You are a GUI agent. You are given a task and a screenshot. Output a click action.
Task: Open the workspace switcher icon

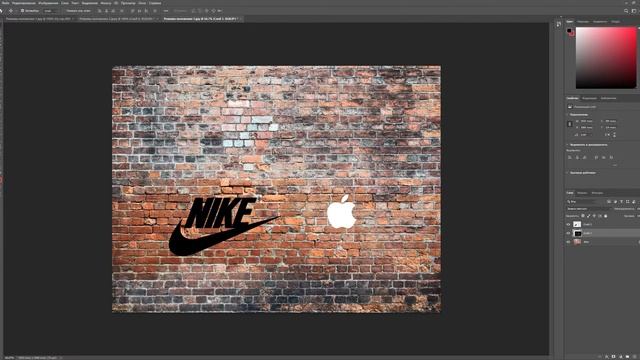(635, 11)
